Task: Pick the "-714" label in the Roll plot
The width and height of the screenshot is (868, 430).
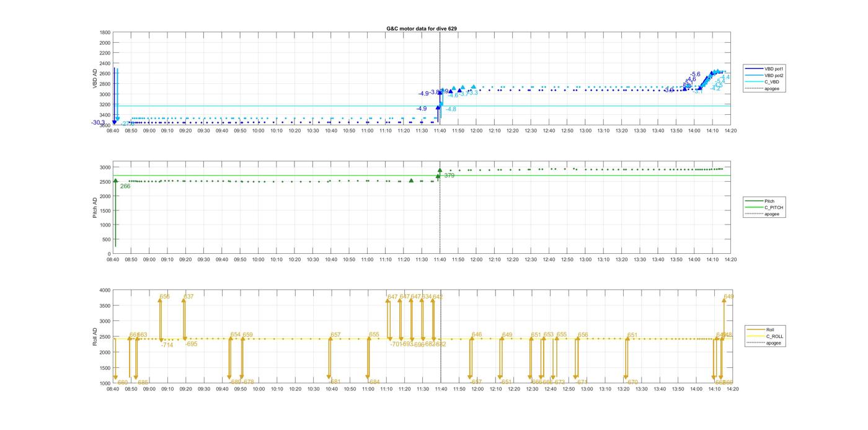Action: (167, 345)
